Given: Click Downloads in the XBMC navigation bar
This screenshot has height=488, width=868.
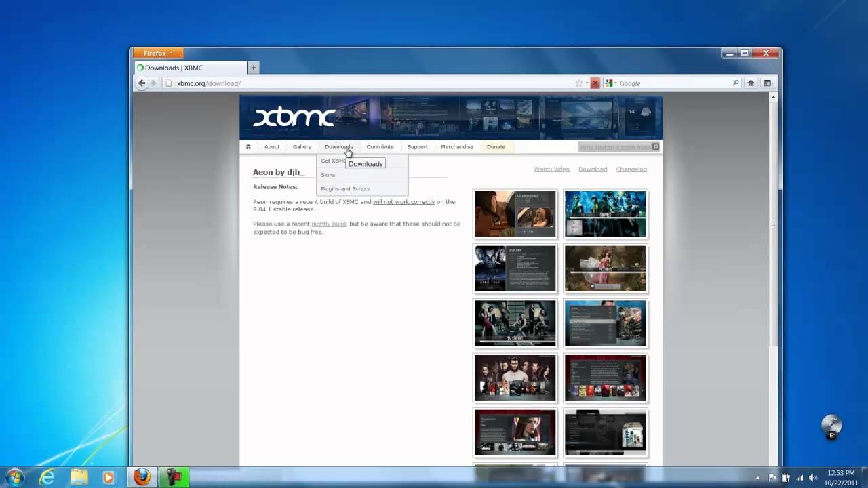Looking at the screenshot, I should click(338, 147).
